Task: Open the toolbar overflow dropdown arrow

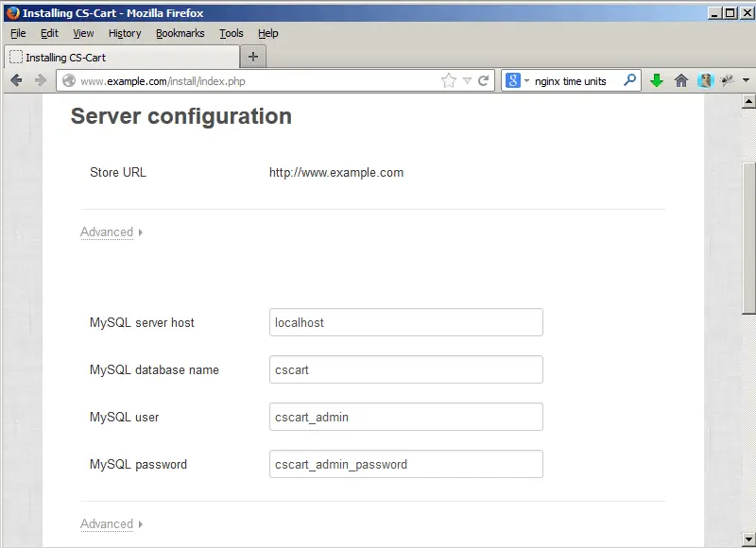Action: [x=746, y=80]
